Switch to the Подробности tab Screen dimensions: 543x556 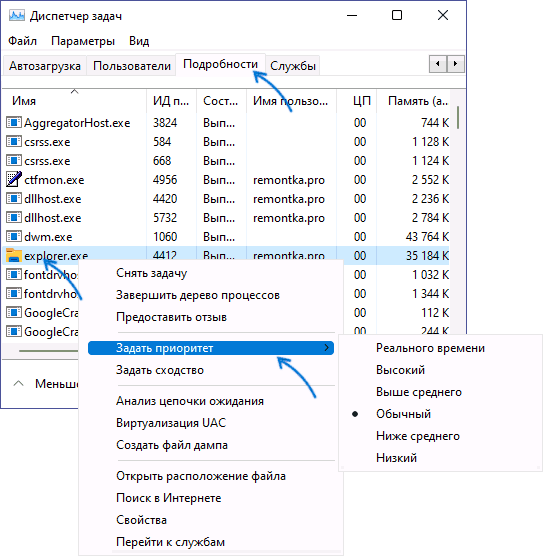(x=220, y=64)
